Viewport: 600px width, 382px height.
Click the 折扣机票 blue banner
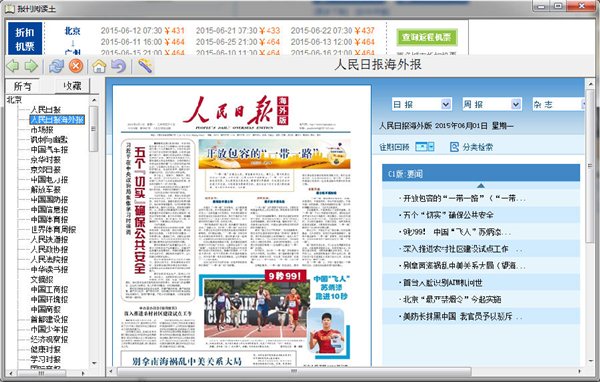pyautogui.click(x=25, y=39)
